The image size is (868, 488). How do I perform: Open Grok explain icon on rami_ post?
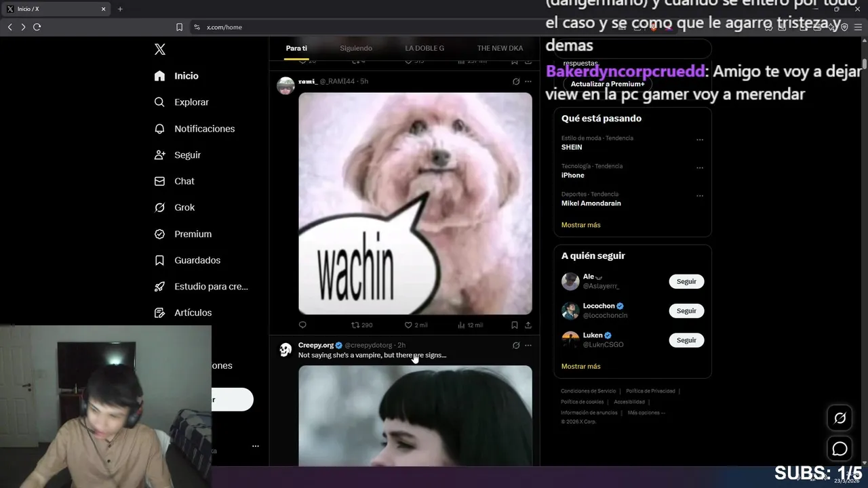click(516, 81)
